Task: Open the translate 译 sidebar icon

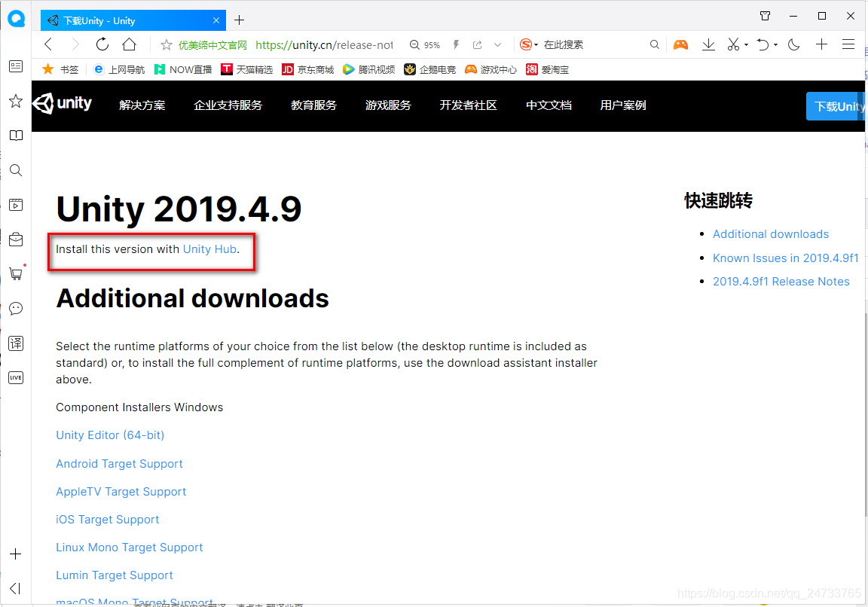Action: (16, 343)
